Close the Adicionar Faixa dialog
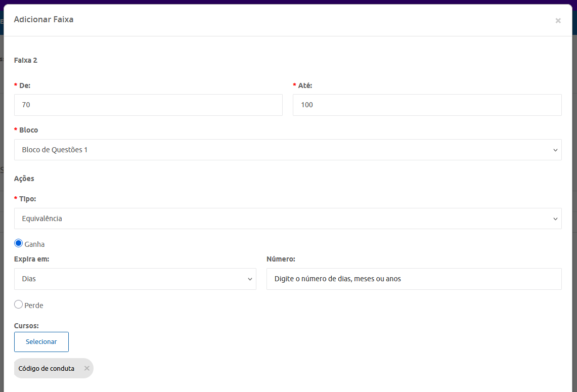577x392 pixels. [558, 21]
